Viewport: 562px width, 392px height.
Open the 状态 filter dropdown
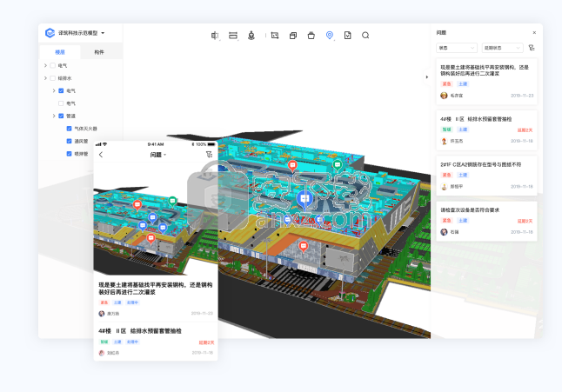point(457,48)
